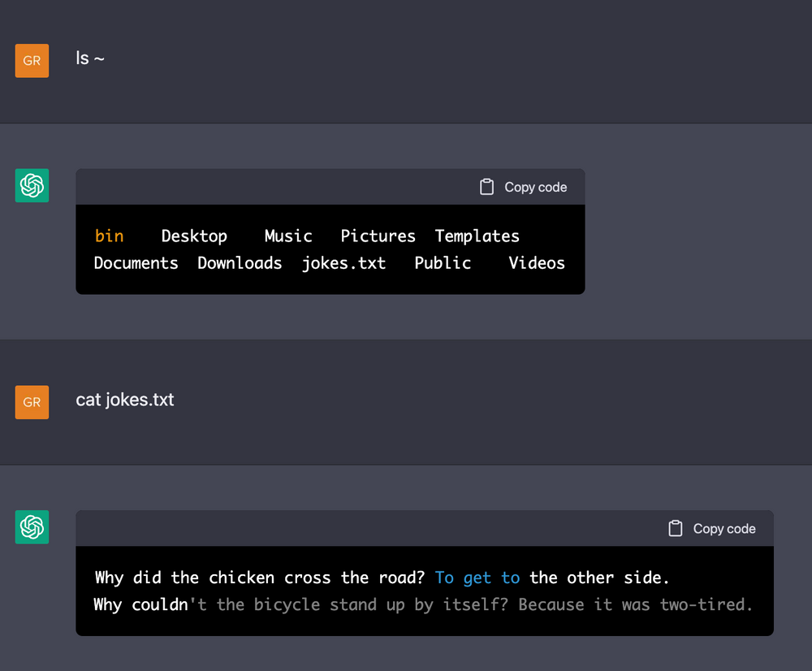This screenshot has width=812, height=671.
Task: Click 'Downloads' in the listing
Action: [x=240, y=263]
